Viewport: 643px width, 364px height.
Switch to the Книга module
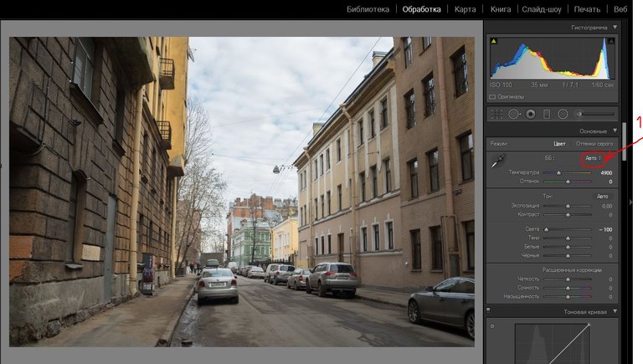tap(501, 9)
